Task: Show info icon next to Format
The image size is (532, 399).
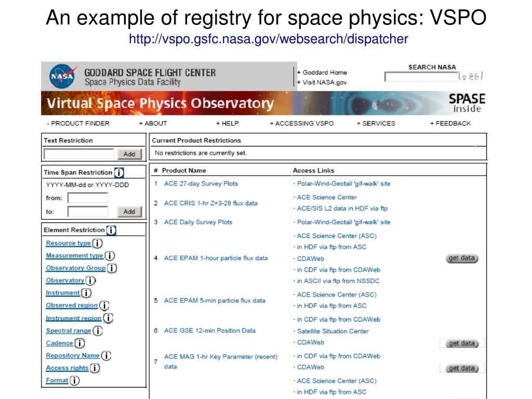Action: [x=75, y=381]
